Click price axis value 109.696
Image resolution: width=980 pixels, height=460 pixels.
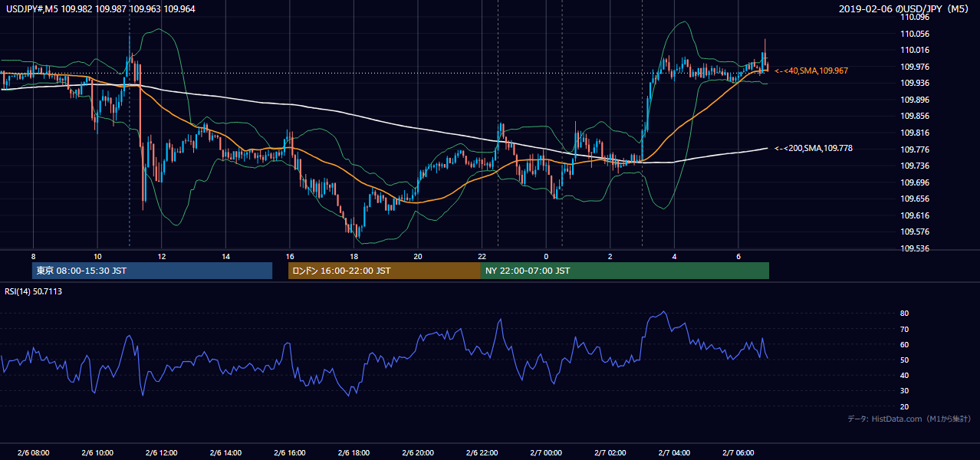[x=916, y=182]
